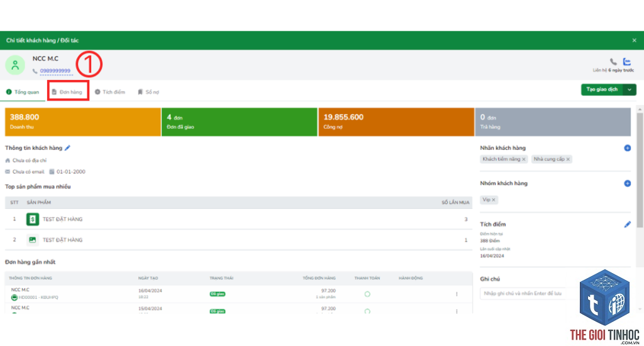Click Đã giao status badge of 16/04/2024 order
644x346 pixels.
(218, 294)
